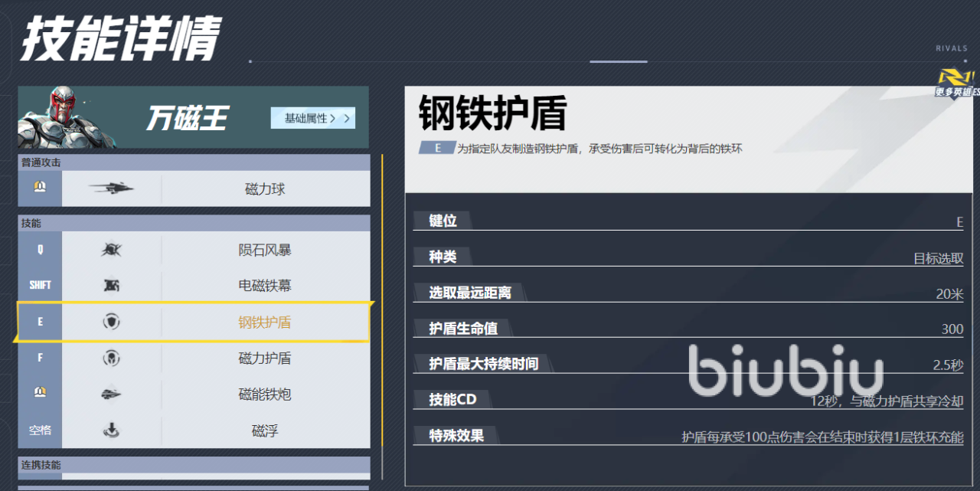Select the 陨石风暴 skill name
Viewport: 980px width, 491px height.
pyautogui.click(x=264, y=250)
